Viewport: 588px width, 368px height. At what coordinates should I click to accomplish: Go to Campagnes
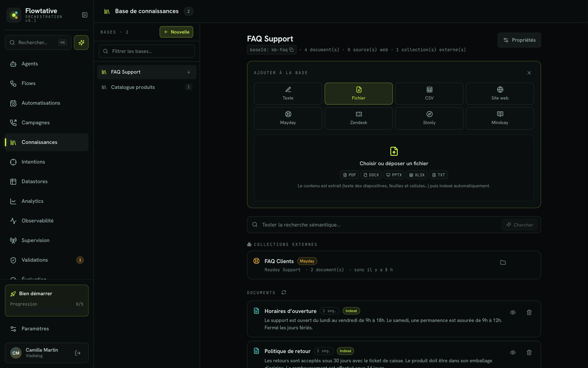pos(47,123)
